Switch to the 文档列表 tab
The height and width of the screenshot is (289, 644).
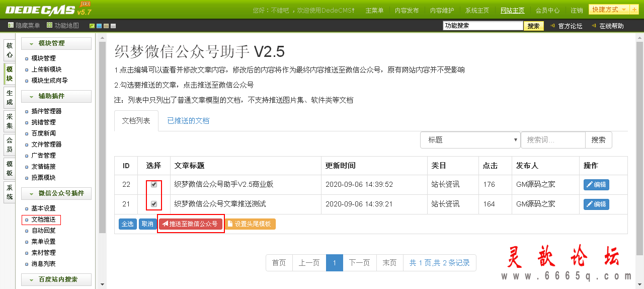coord(136,121)
